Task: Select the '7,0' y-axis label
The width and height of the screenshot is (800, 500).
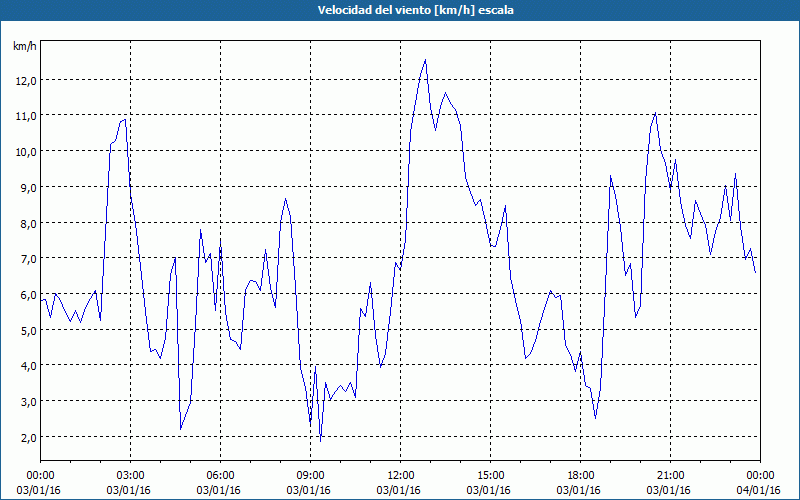Action: pyautogui.click(x=29, y=259)
